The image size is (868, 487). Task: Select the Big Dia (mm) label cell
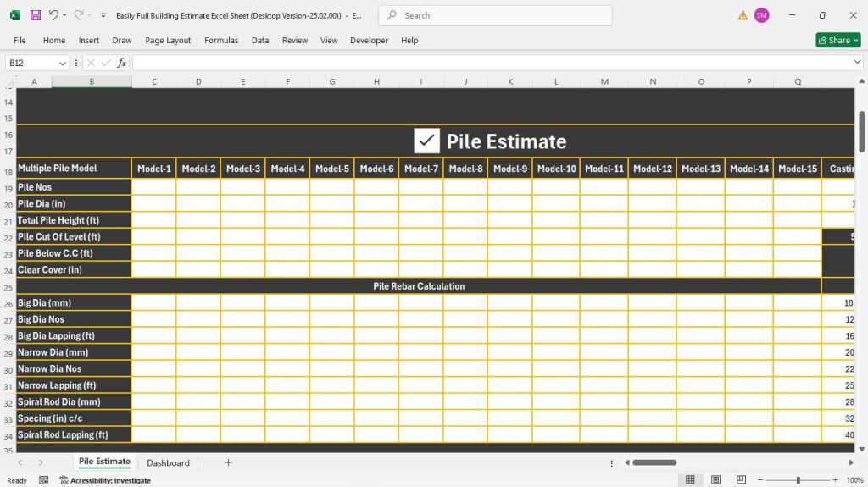click(74, 302)
